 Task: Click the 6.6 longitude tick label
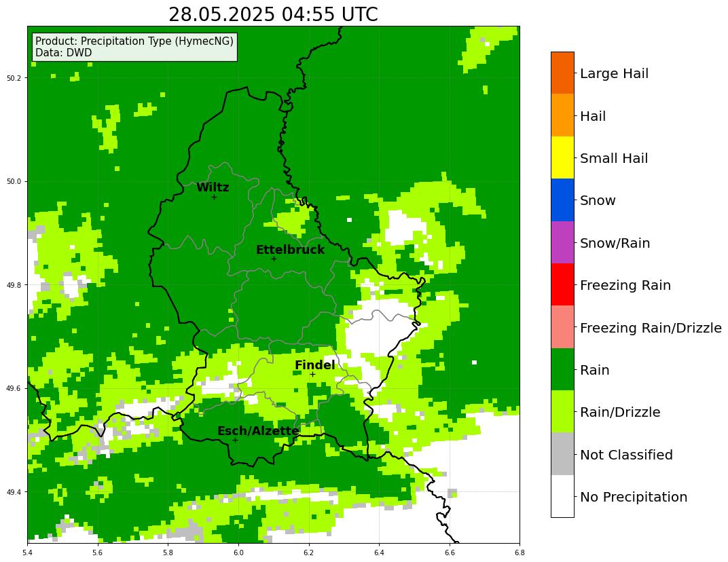[450, 552]
